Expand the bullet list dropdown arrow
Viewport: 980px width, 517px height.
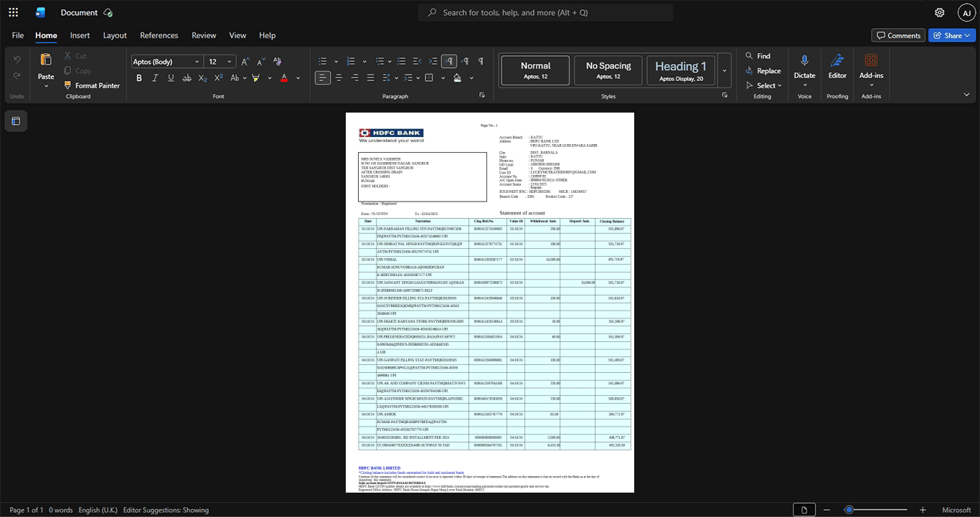coord(335,62)
